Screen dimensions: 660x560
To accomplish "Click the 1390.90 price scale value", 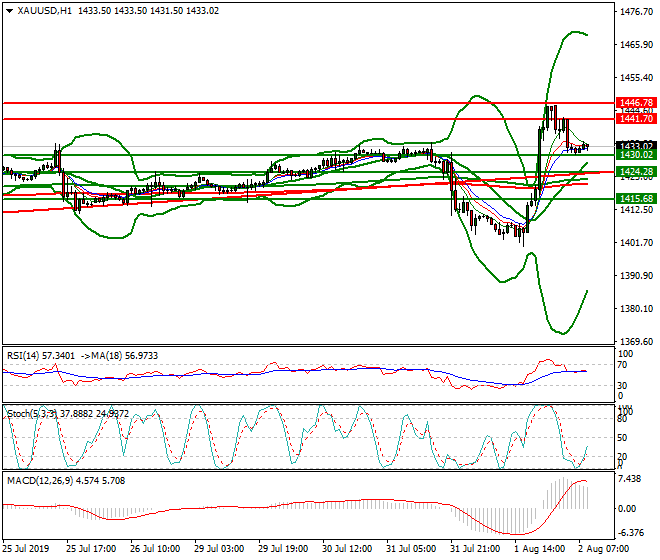I will 636,276.
